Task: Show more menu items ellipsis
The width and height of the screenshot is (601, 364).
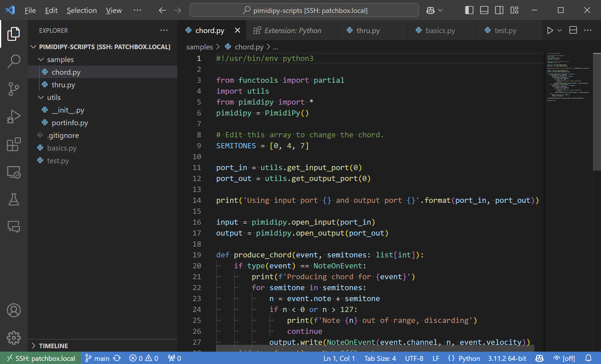Action: 137,10
